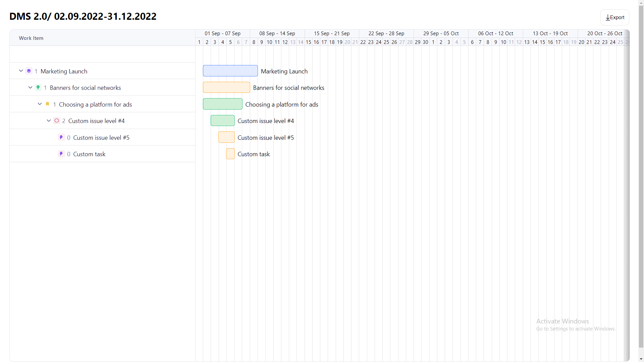
Task: Click Marketing Launch label beside the Gantt bar
Action: [284, 71]
